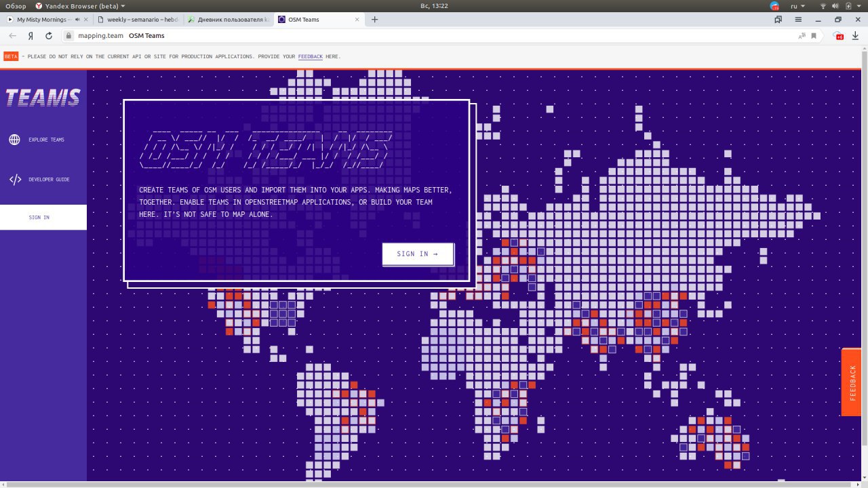This screenshot has height=488, width=868.
Task: Click the code brackets icon for Developer Guide
Action: (x=15, y=180)
